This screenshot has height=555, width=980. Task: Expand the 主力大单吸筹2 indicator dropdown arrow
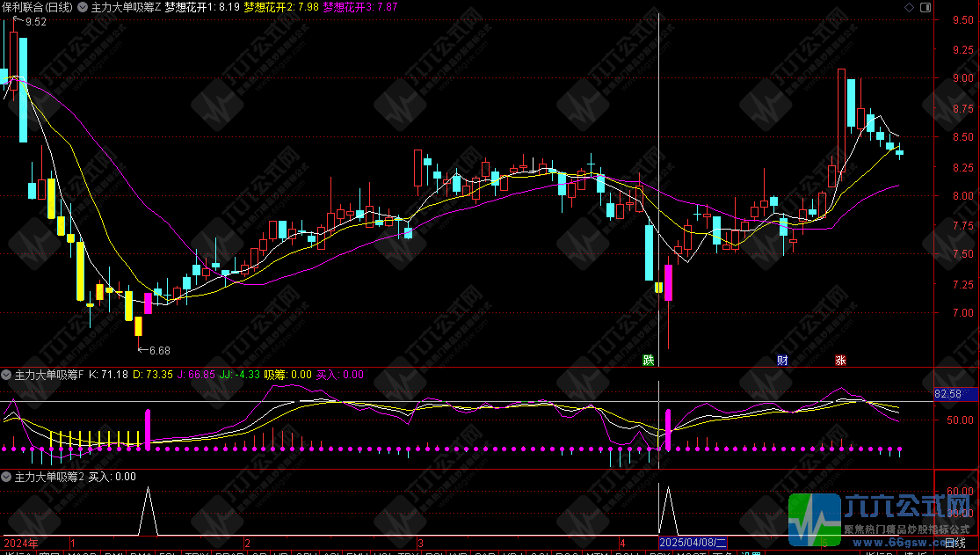coord(7,477)
